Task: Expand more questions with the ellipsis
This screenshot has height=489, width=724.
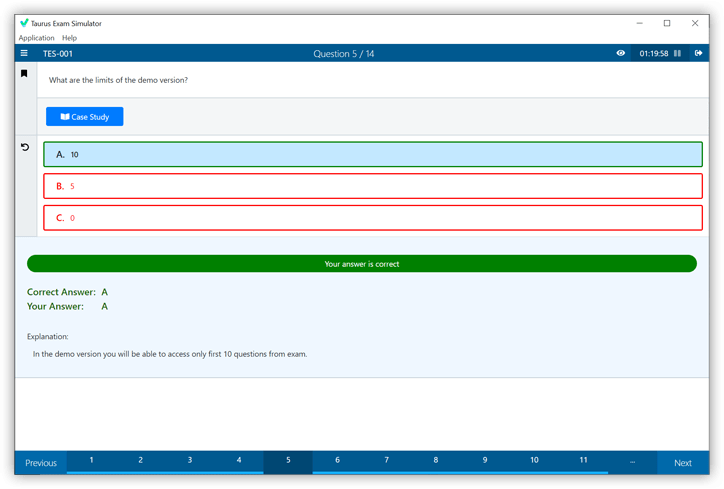Action: 633,462
